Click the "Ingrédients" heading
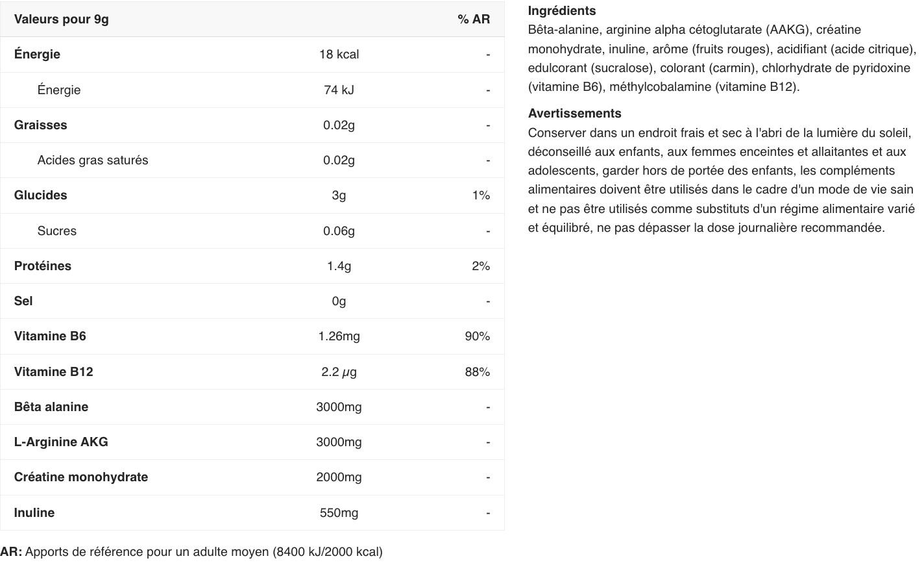 (x=562, y=11)
